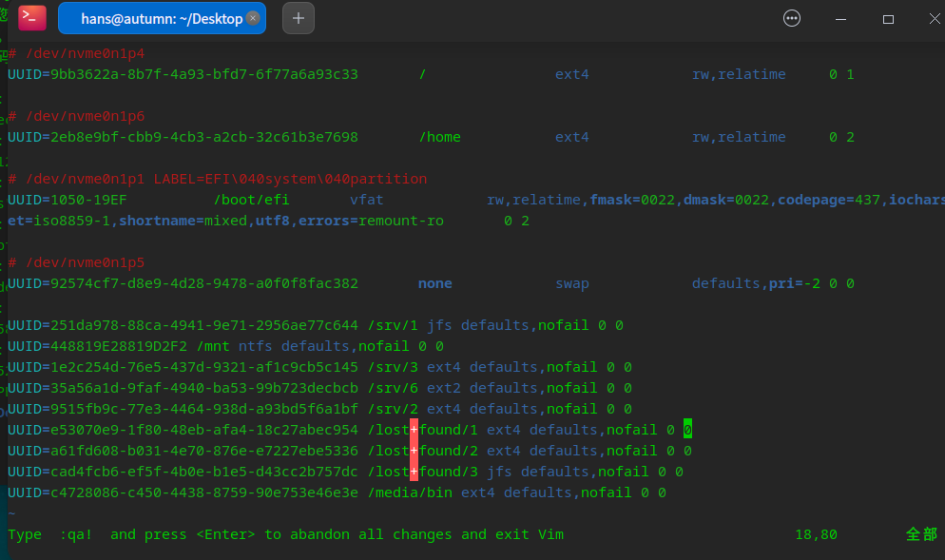Click UUID=448819E28819D2F2 ntfs entry
Image resolution: width=945 pixels, height=560 pixels.
pos(98,346)
